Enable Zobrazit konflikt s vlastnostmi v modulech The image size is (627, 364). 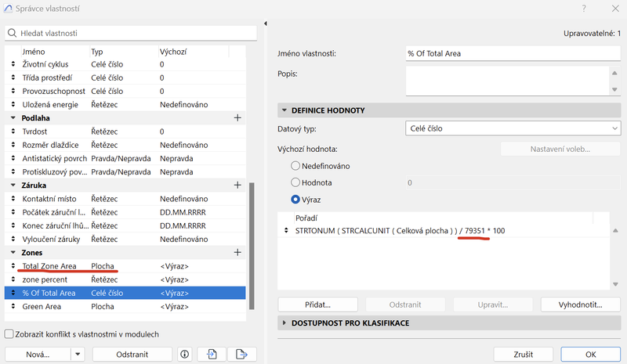click(9, 334)
